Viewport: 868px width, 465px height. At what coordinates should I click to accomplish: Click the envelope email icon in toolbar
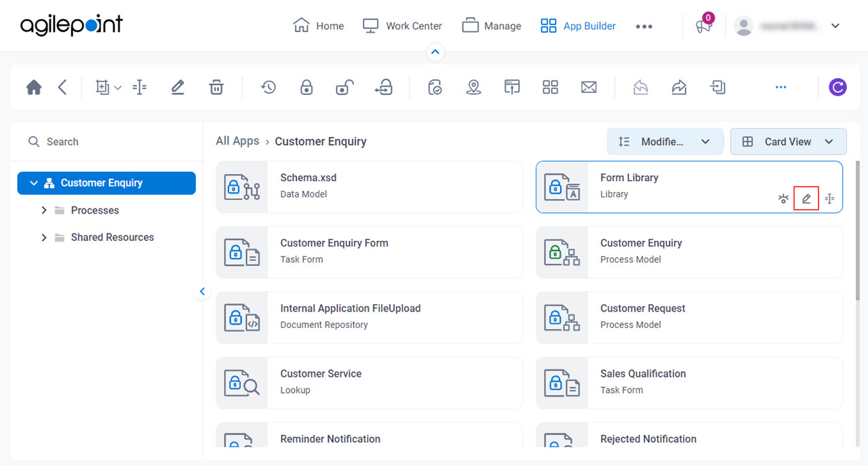[589, 87]
